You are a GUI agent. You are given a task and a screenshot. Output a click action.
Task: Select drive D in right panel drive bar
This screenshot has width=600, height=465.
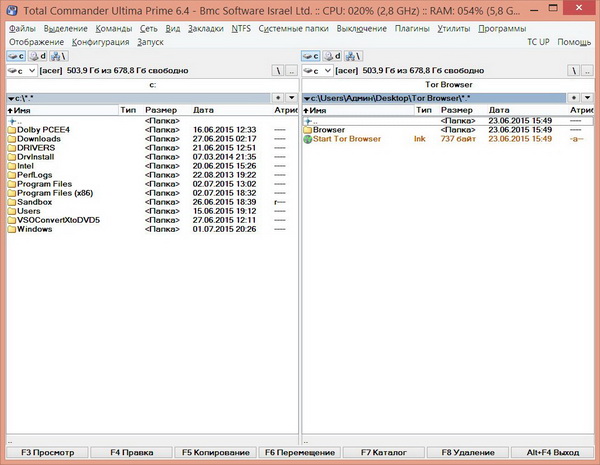pos(336,56)
